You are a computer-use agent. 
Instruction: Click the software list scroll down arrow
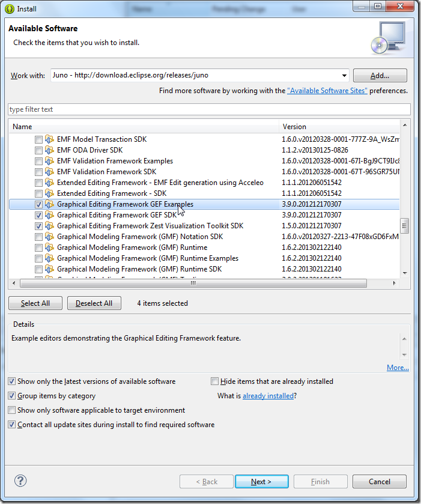click(x=405, y=273)
